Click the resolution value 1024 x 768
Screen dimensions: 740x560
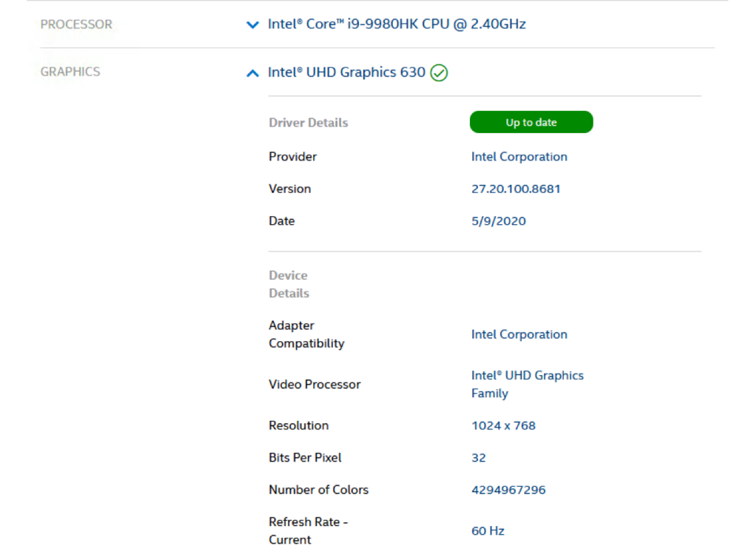[x=503, y=425]
